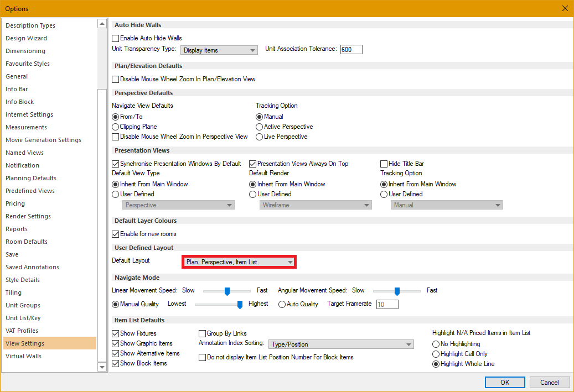Image resolution: width=574 pixels, height=392 pixels.
Task: Check the Hide Title Bar option
Action: (384, 164)
